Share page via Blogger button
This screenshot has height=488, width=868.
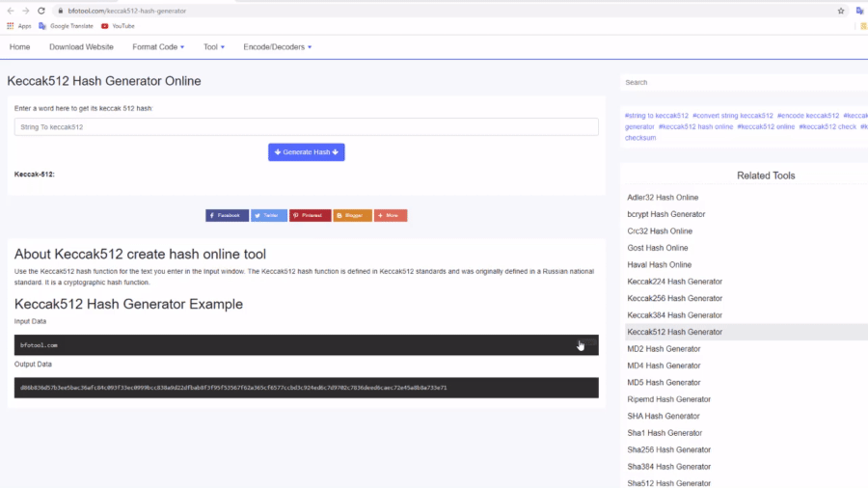pyautogui.click(x=352, y=215)
